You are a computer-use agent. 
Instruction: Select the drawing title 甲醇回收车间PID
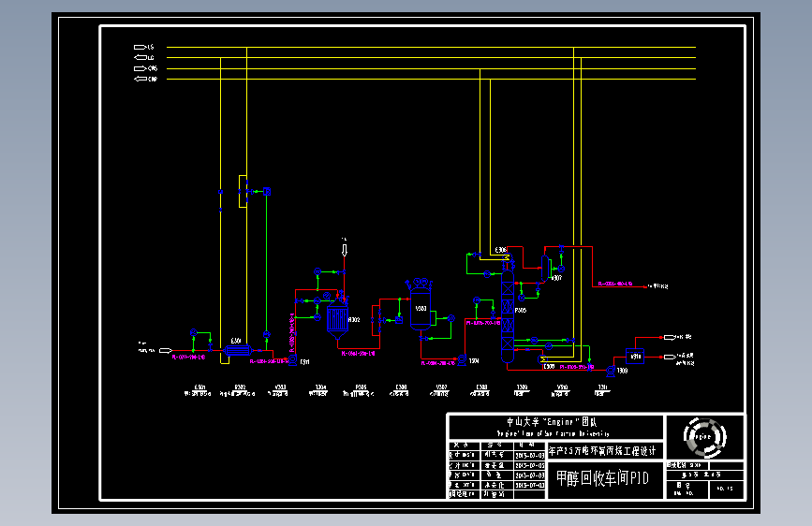point(603,478)
